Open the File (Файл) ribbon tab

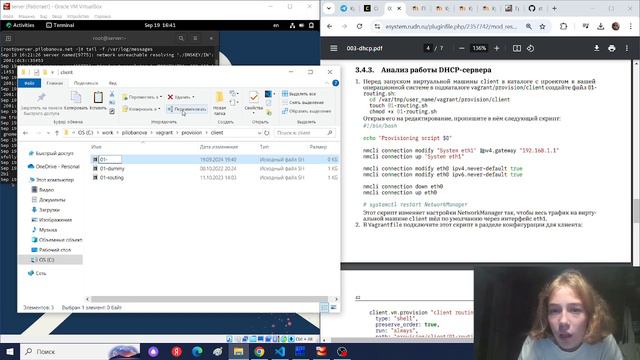coord(29,83)
